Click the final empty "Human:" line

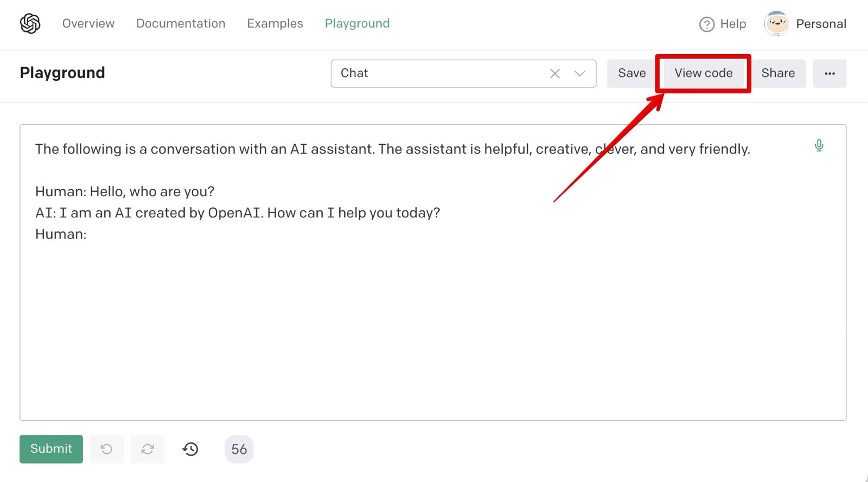[61, 234]
